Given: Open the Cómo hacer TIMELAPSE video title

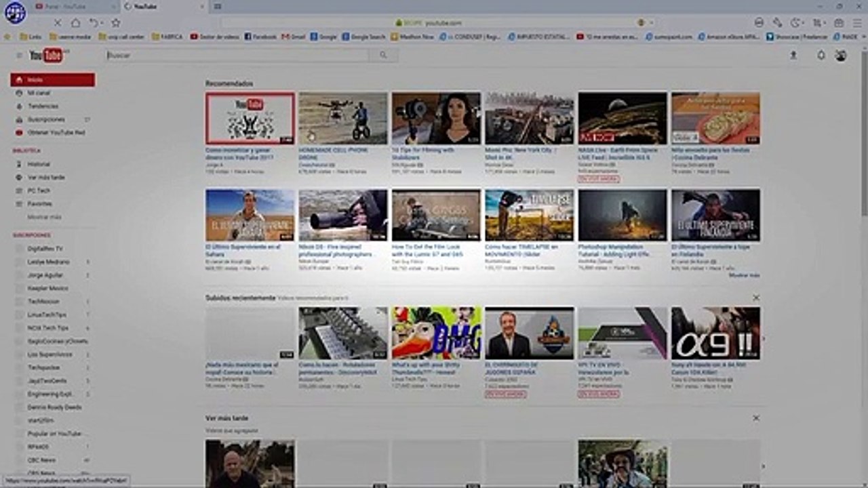Looking at the screenshot, I should coord(521,251).
